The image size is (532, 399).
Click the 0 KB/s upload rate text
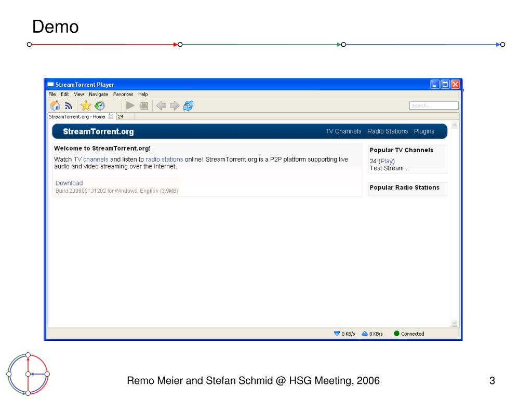click(376, 334)
